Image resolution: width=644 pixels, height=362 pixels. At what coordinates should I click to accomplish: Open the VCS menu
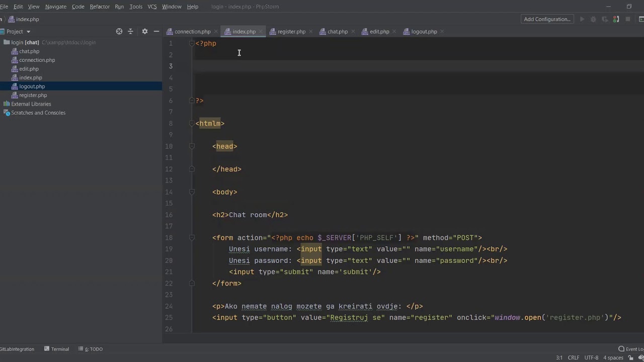(x=152, y=7)
